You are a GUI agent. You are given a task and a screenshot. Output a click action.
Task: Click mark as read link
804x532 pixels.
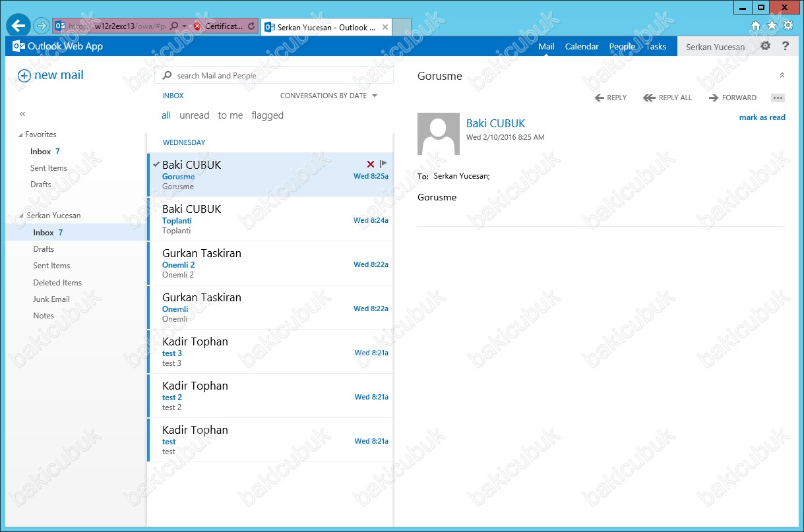(762, 117)
